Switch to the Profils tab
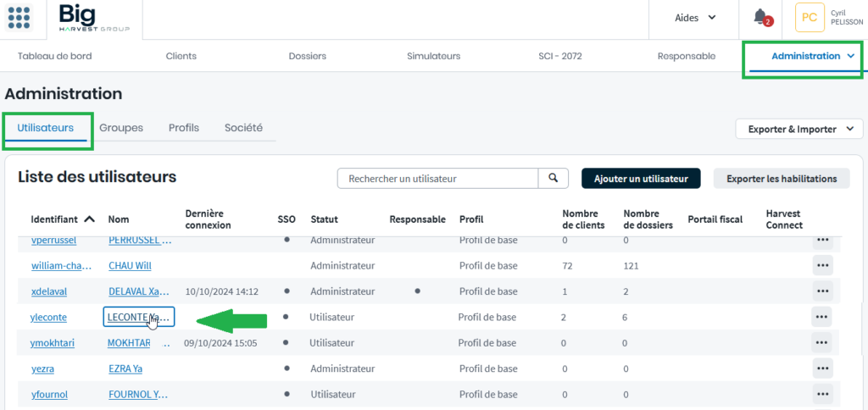 click(184, 128)
